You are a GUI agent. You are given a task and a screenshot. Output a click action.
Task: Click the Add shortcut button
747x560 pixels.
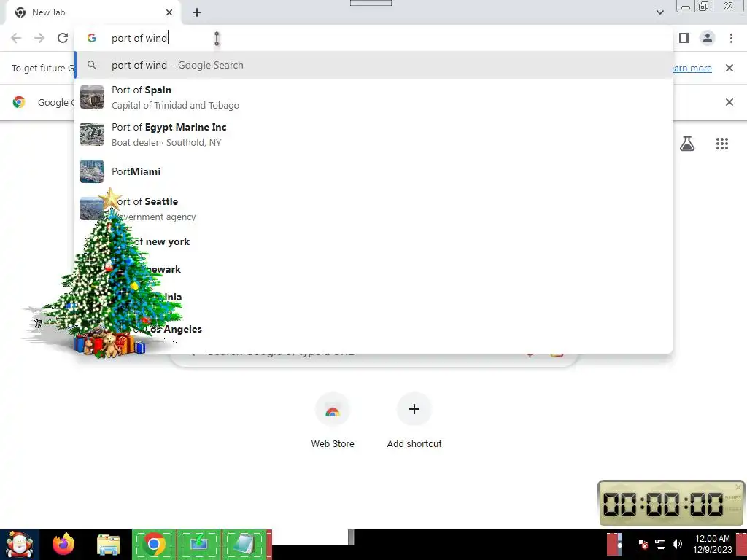[414, 421]
